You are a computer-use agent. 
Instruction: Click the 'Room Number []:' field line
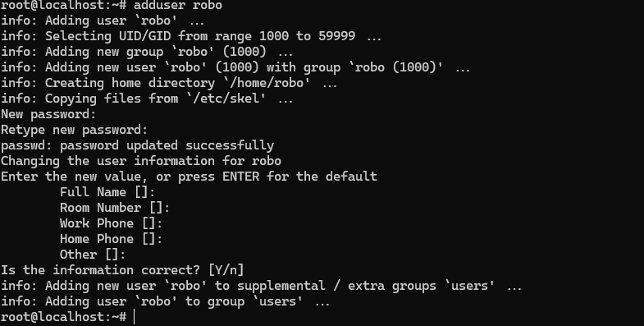pyautogui.click(x=115, y=208)
